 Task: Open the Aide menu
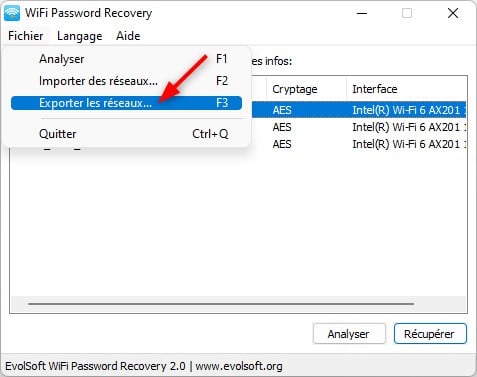[128, 36]
